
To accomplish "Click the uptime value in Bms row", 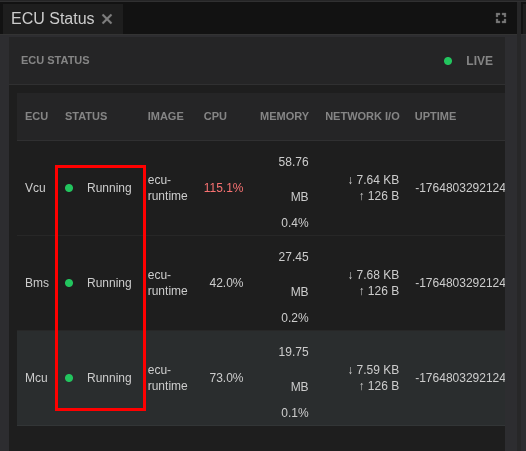I will [460, 283].
